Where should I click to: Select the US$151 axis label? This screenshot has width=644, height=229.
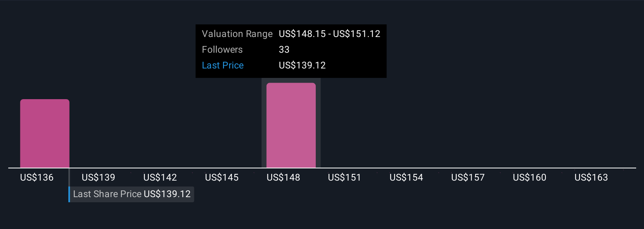pos(344,177)
